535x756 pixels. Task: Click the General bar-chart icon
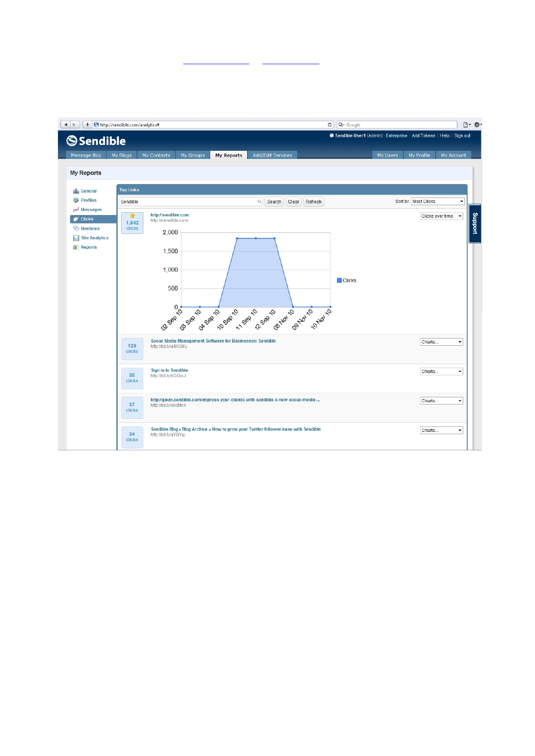pyautogui.click(x=76, y=191)
